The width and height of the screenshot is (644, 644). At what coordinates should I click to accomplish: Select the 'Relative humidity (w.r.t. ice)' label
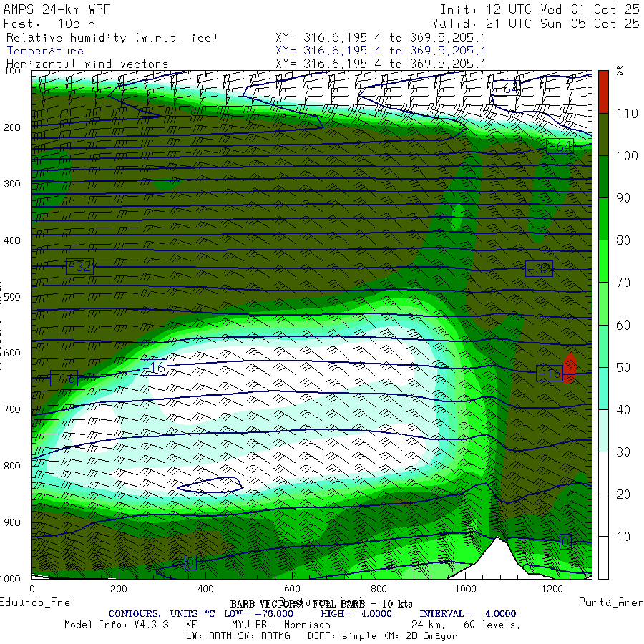[x=112, y=38]
